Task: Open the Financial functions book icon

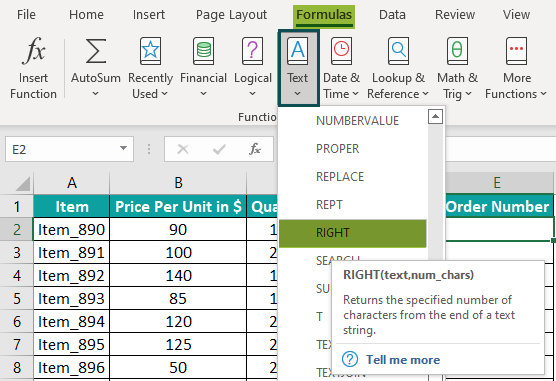Action: (x=204, y=51)
